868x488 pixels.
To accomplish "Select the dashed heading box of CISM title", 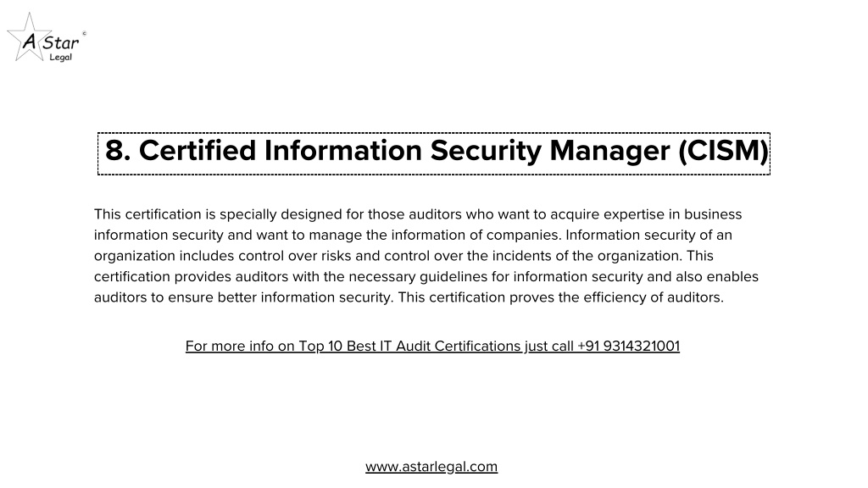I will [434, 154].
